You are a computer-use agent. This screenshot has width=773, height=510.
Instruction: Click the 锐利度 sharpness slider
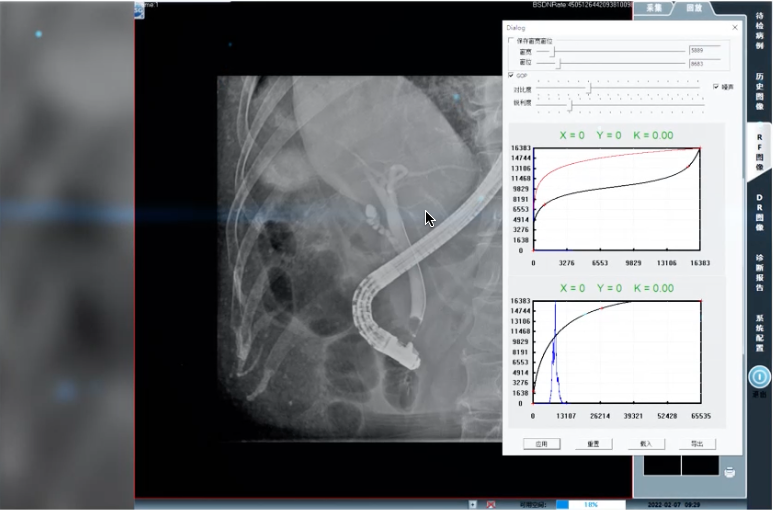tap(620, 104)
